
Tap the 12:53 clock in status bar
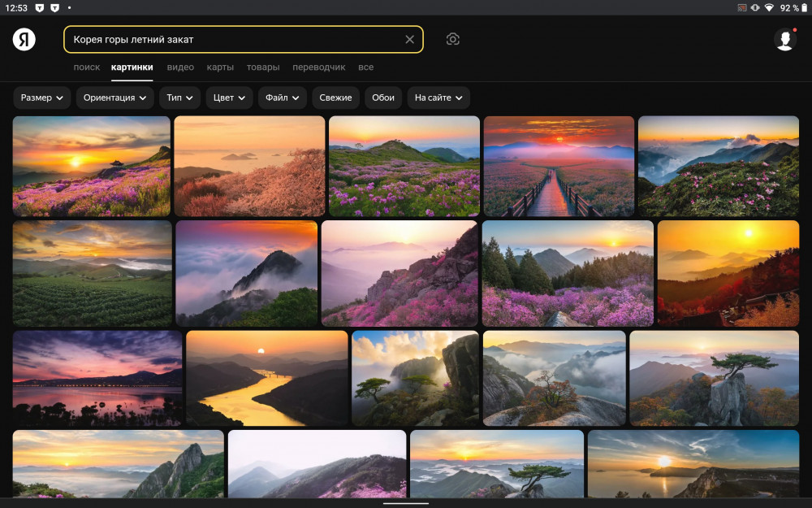(x=16, y=8)
